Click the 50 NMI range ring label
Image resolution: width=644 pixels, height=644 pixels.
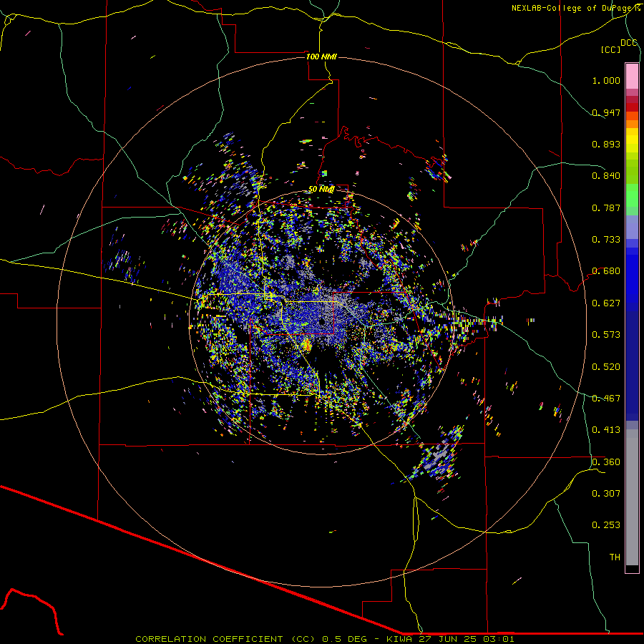point(321,190)
